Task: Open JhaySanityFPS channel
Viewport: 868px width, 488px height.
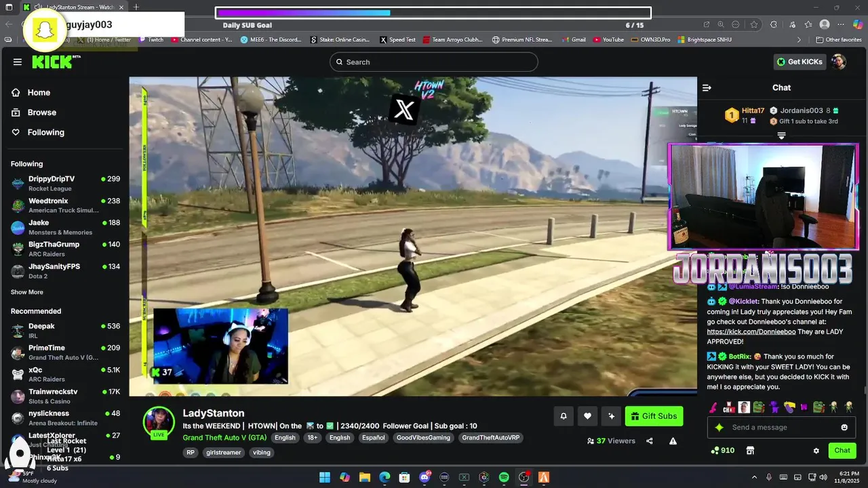Action: pos(65,271)
